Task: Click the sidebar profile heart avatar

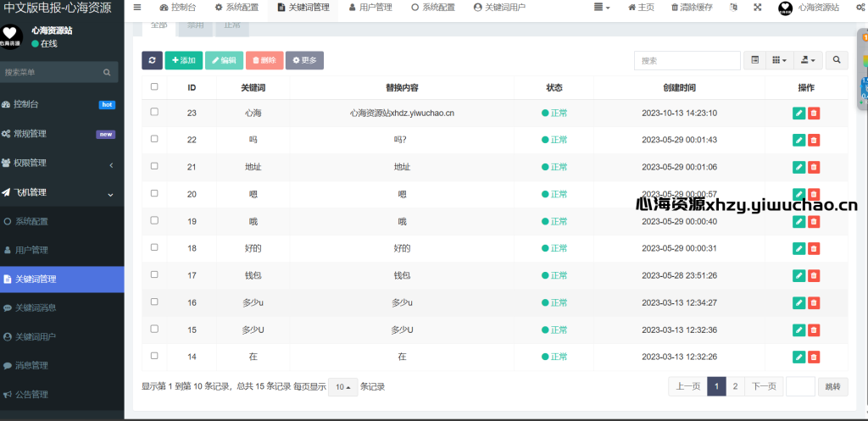Action: click(11, 36)
